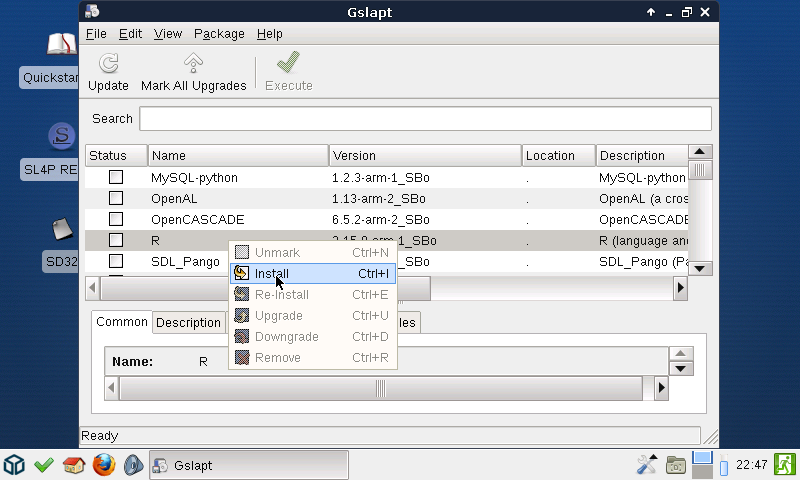Image resolution: width=800 pixels, height=480 pixels.
Task: Open the home folder taskbar icon
Action: pos(73,465)
